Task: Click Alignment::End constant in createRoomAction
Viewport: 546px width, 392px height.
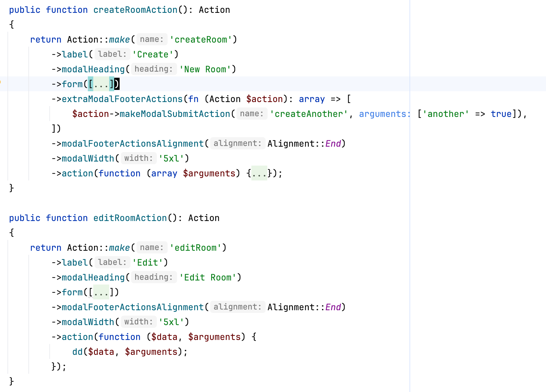Action: [304, 144]
